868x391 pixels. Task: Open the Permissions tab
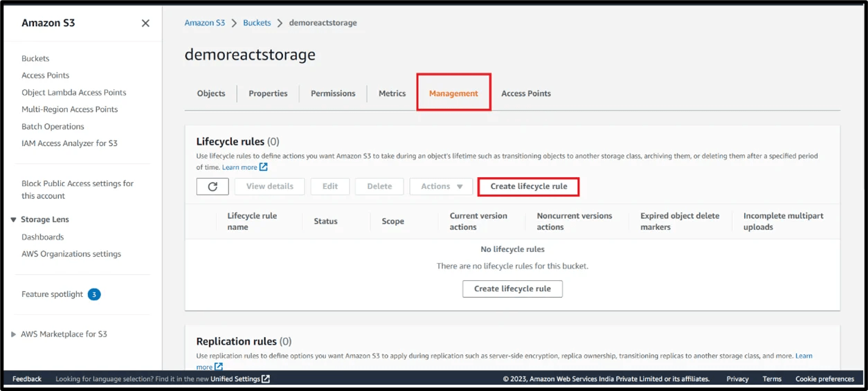point(333,93)
